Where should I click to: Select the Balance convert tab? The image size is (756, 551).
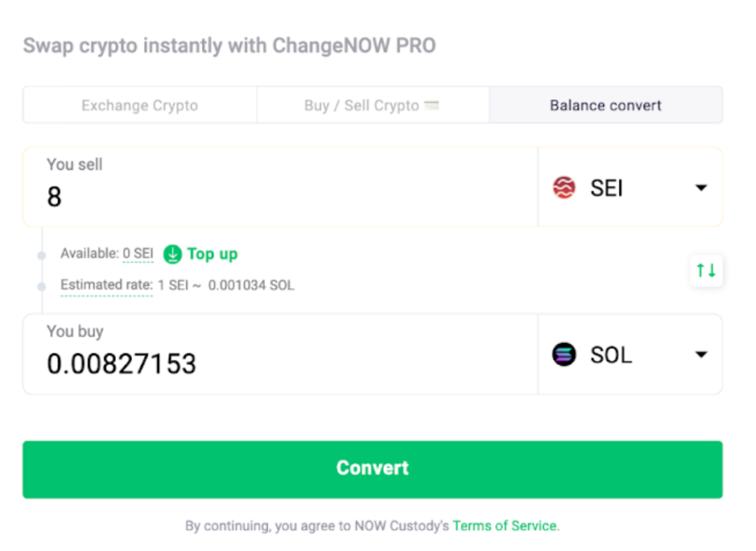605,105
